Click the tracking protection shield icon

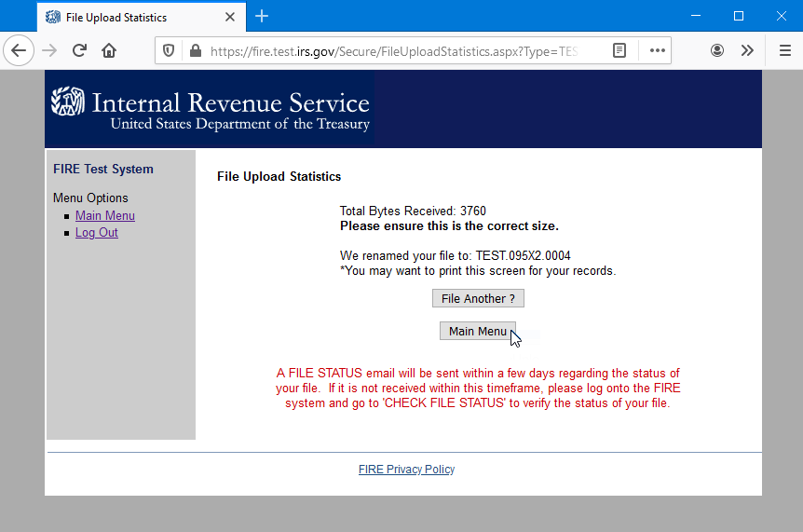pyautogui.click(x=169, y=51)
